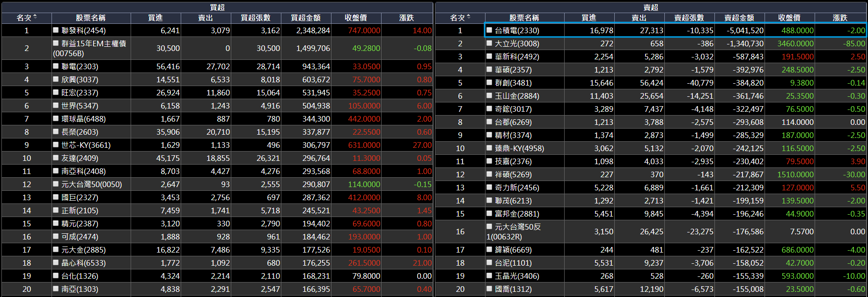Sort 賣超 table by 買進 column
The height and width of the screenshot is (297, 868).
pos(589,18)
